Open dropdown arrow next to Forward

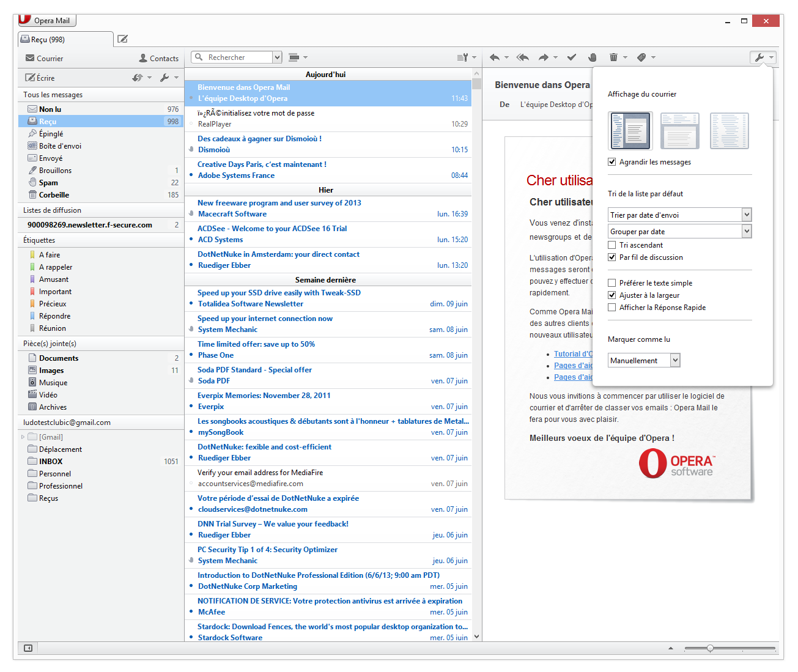click(555, 57)
